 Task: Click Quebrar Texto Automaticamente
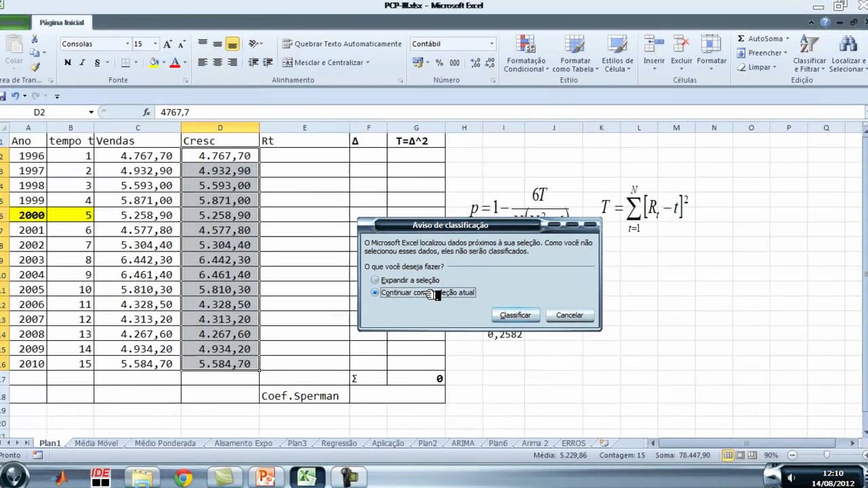(x=342, y=44)
